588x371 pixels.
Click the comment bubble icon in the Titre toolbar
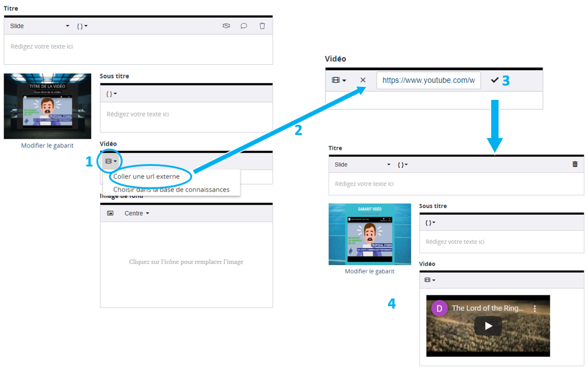point(243,26)
